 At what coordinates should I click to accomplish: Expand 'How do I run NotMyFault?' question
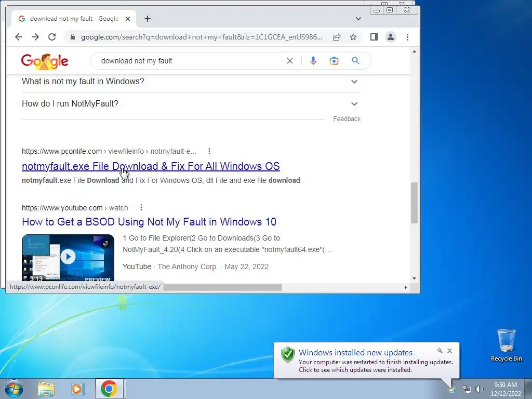coord(191,104)
